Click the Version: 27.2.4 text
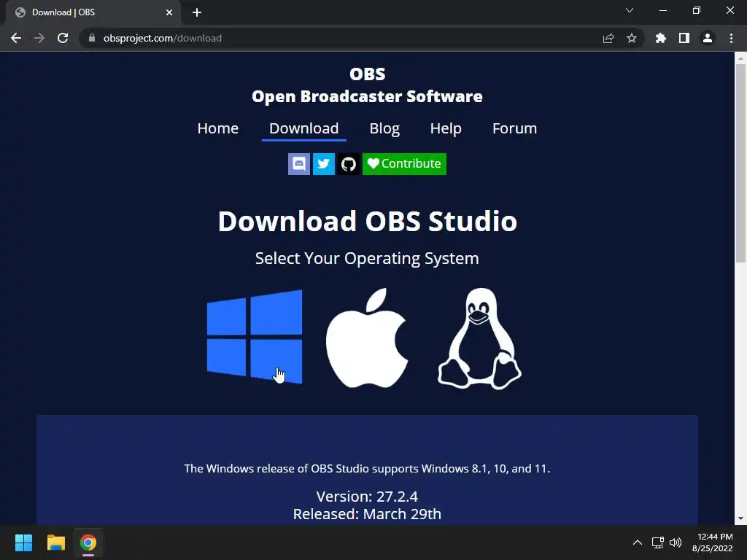This screenshot has width=747, height=560. 367,496
